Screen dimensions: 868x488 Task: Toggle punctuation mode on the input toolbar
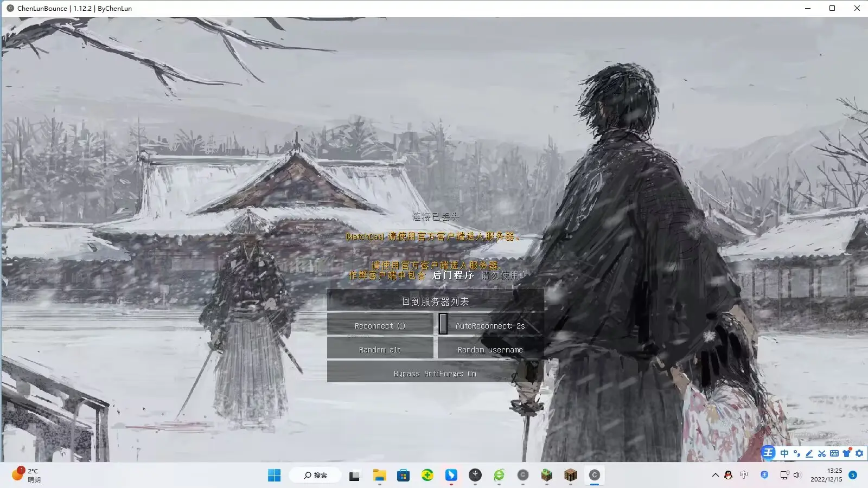point(796,454)
